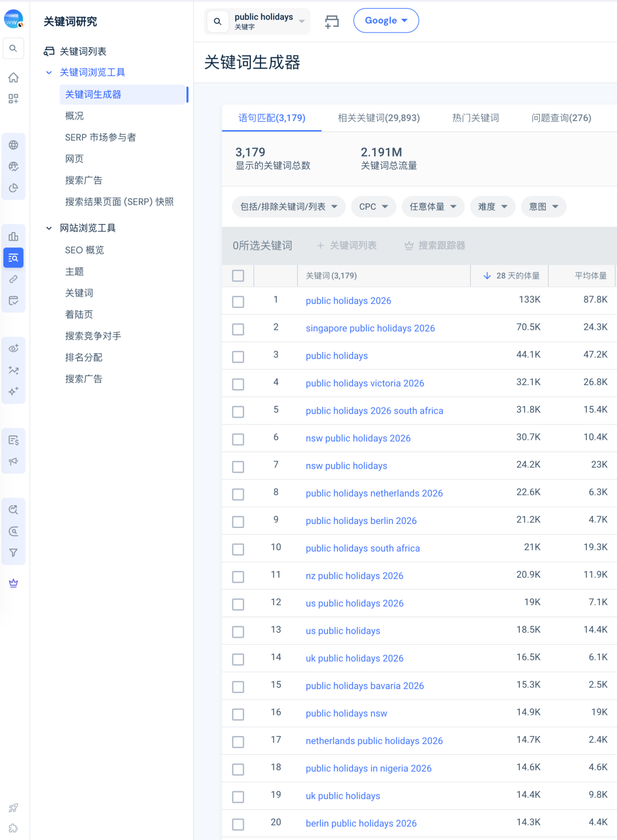Select checkbox for row 3 public holidays
The image size is (617, 840).
pos(238,357)
